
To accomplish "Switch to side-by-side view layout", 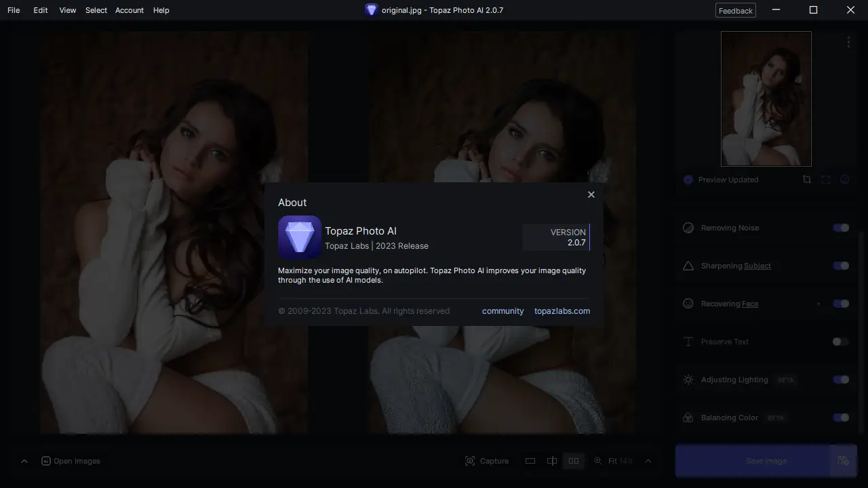I will coord(574,461).
